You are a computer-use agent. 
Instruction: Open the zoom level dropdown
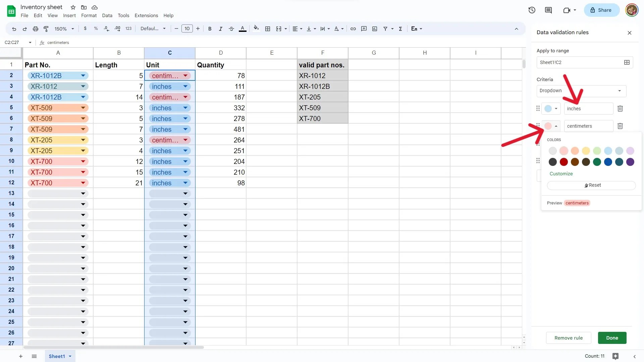pyautogui.click(x=64, y=29)
